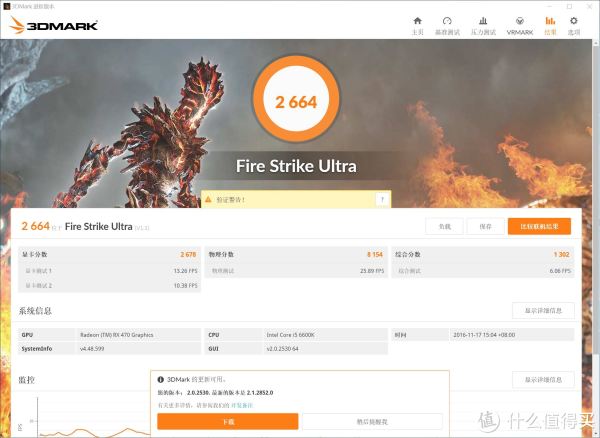Click the physics score value 8 154
The image size is (600, 438).
click(375, 254)
